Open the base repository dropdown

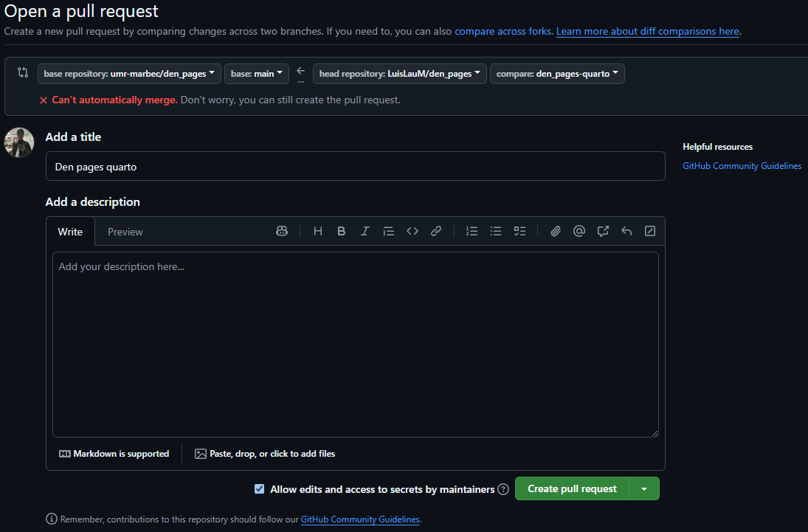129,74
